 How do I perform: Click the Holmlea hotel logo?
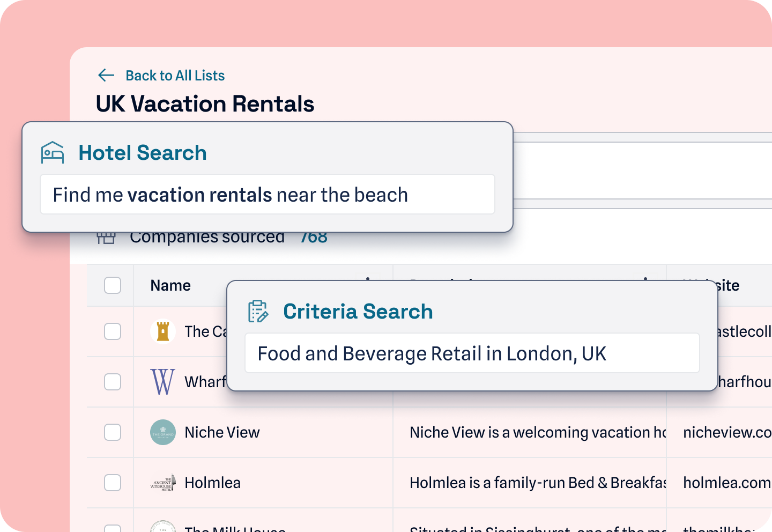click(163, 483)
